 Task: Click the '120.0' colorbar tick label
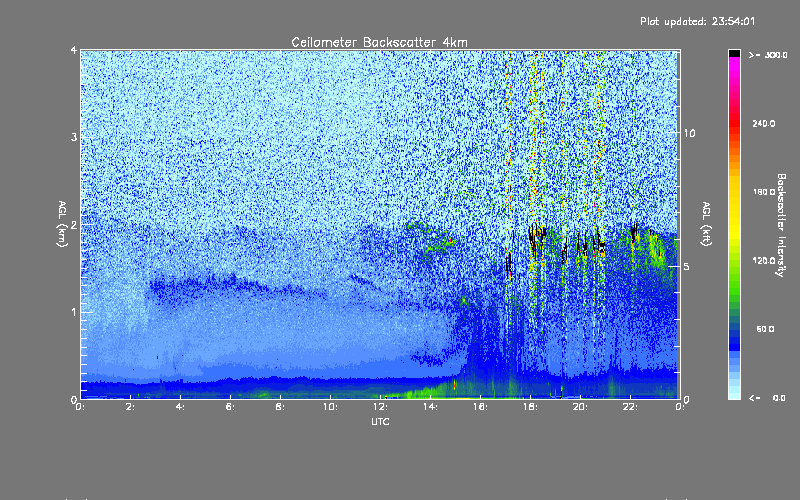coord(764,260)
